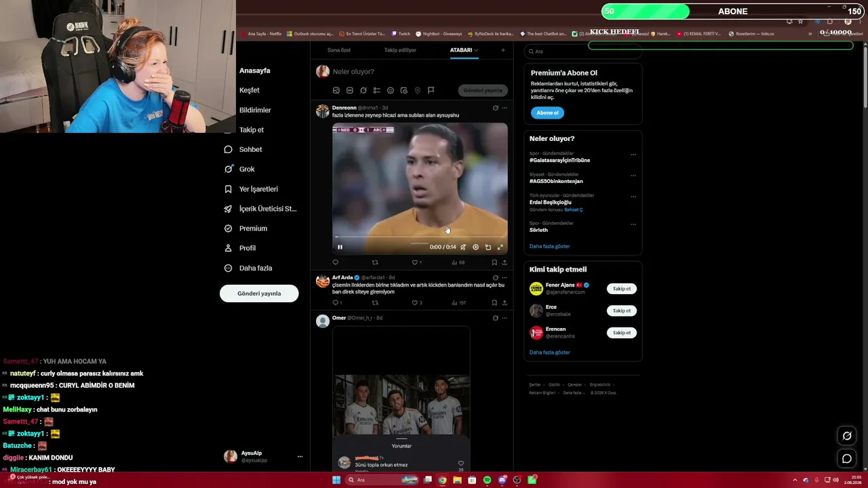Screen dimensions: 868x488
Task: Click Gönderi yayınla sidebar button
Action: click(x=259, y=293)
